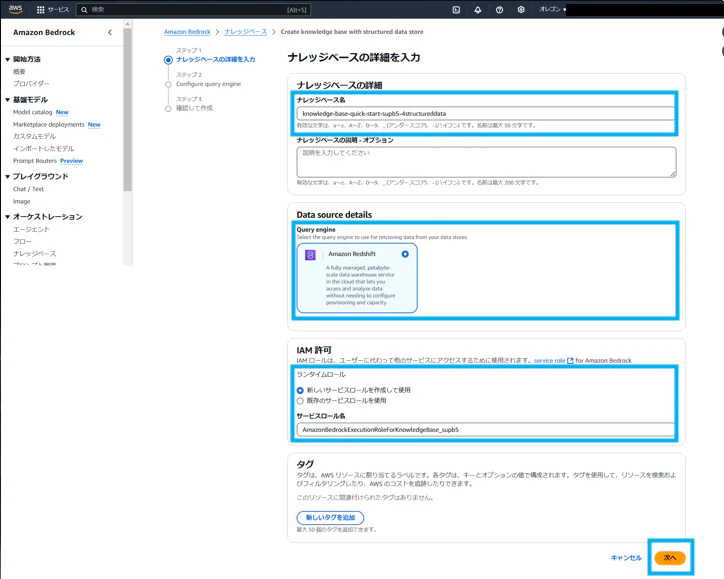
Task: Open Prompt Routers in the sidebar
Action: click(35, 161)
